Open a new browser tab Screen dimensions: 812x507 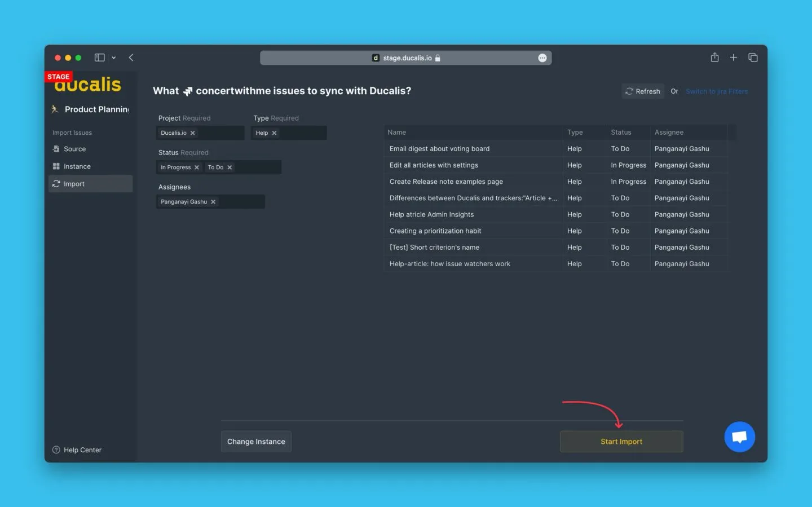tap(733, 58)
